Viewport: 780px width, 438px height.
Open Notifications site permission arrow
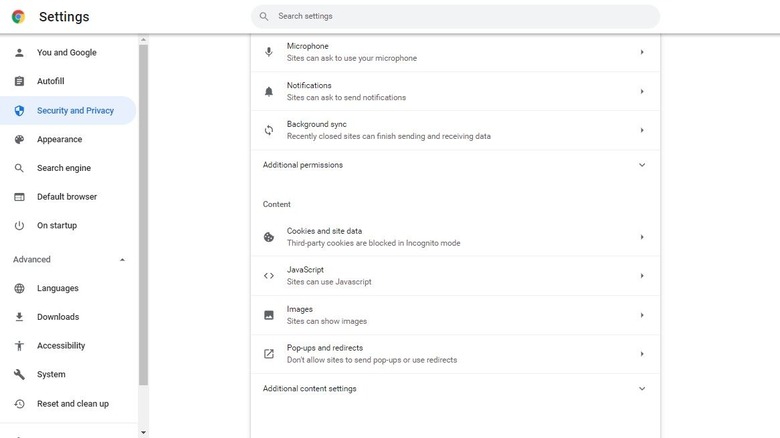click(642, 92)
